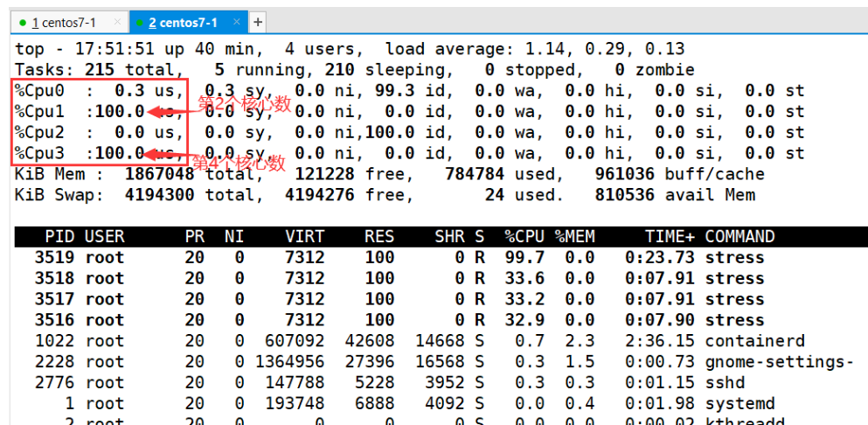Screen dimensions: 868x425
Task: Click the green status dot on first tab
Action: click(x=23, y=23)
